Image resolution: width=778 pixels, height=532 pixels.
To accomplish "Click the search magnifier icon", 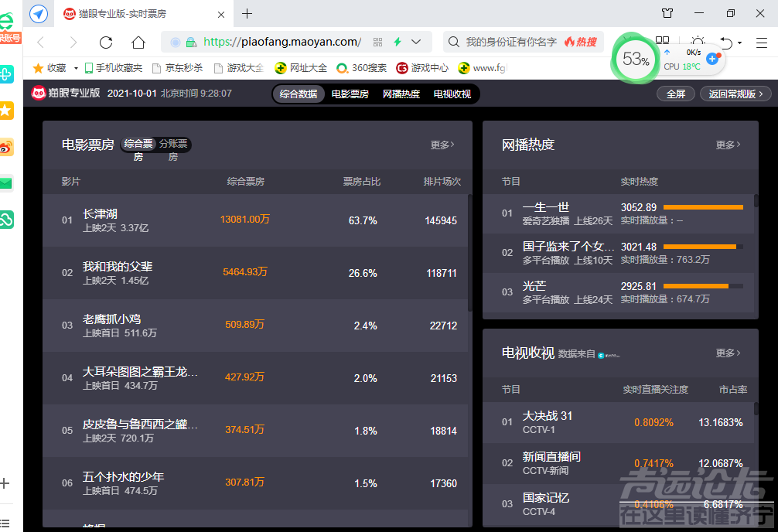I will (x=453, y=43).
